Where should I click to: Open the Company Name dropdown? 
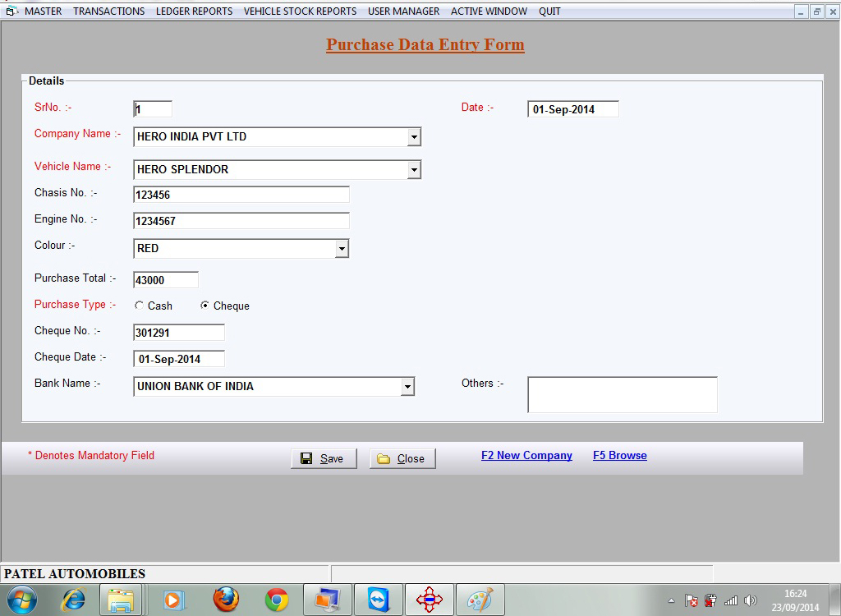(415, 136)
